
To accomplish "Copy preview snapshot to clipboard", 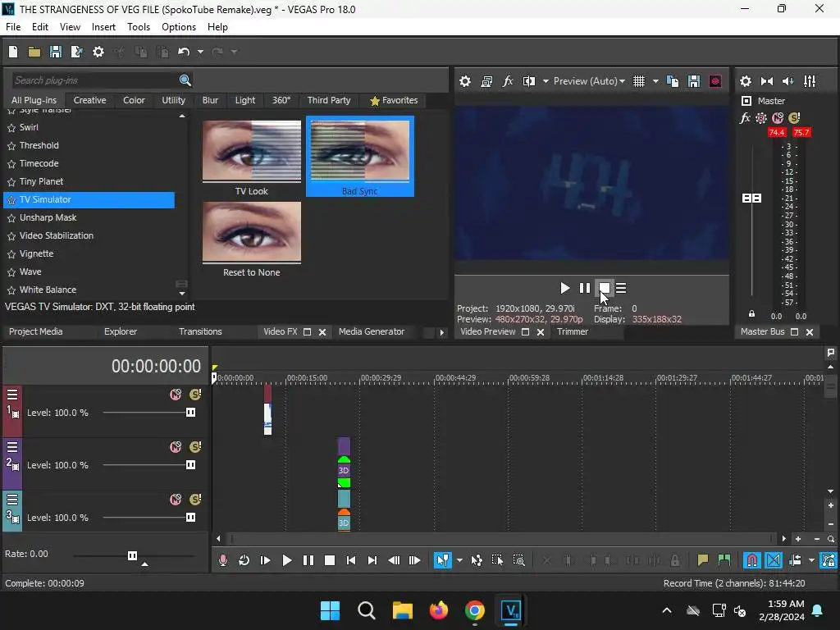I will point(673,81).
